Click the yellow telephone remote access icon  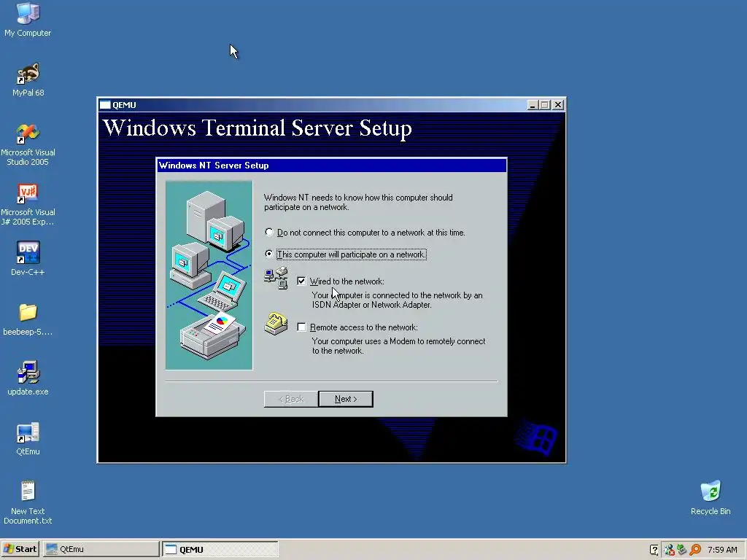coord(276,324)
